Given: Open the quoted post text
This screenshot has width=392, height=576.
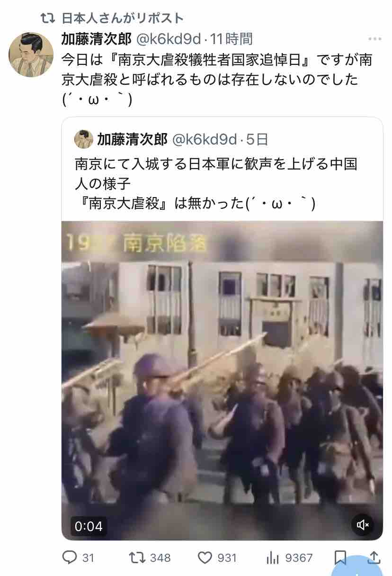Looking at the screenshot, I should 216,184.
